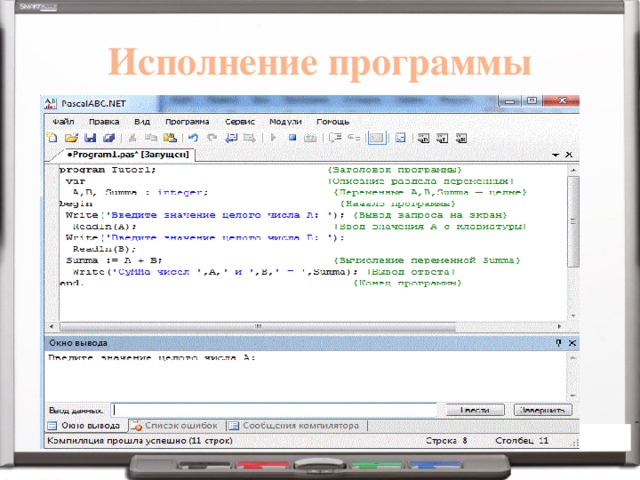
Task: Undo the last edit with the blue arrow
Action: click(193, 138)
